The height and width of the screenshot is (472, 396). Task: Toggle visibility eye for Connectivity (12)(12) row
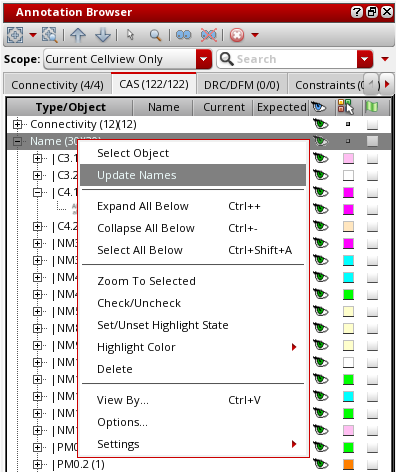point(321,124)
